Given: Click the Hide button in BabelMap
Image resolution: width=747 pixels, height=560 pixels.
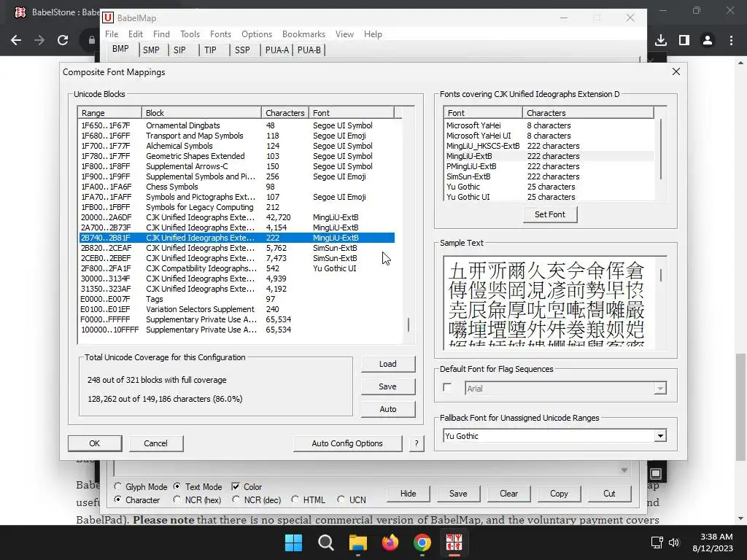Looking at the screenshot, I should click(408, 494).
